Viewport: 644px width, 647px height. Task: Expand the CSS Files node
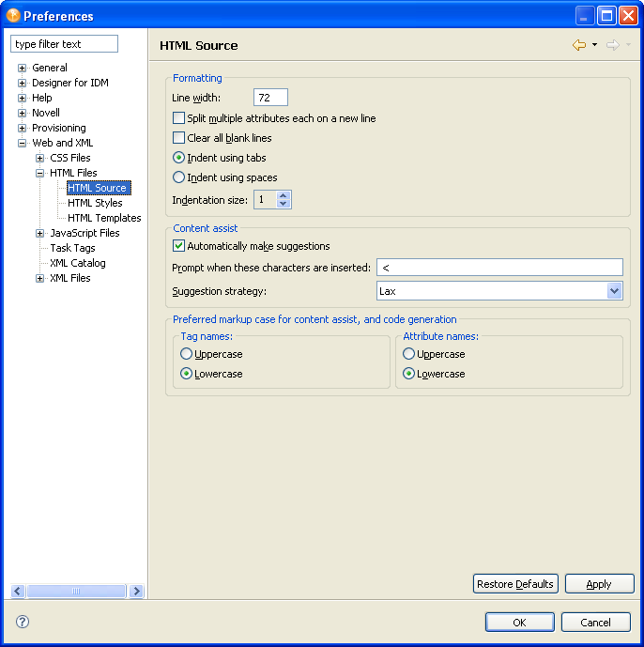40,158
